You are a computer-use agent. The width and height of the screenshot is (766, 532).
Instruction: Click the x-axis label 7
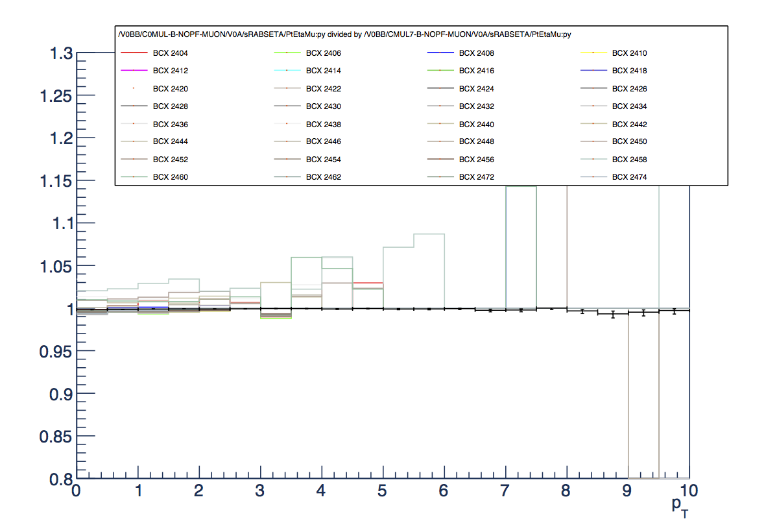pyautogui.click(x=505, y=490)
